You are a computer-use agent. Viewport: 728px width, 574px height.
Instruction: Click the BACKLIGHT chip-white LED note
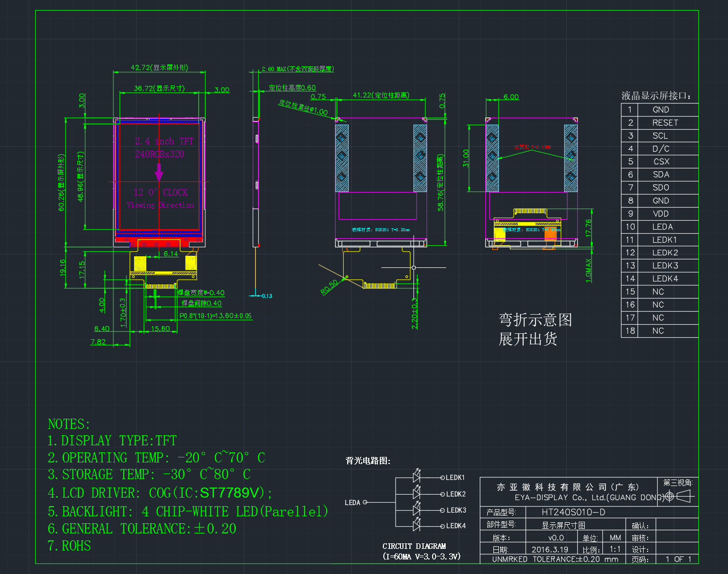pos(188,512)
